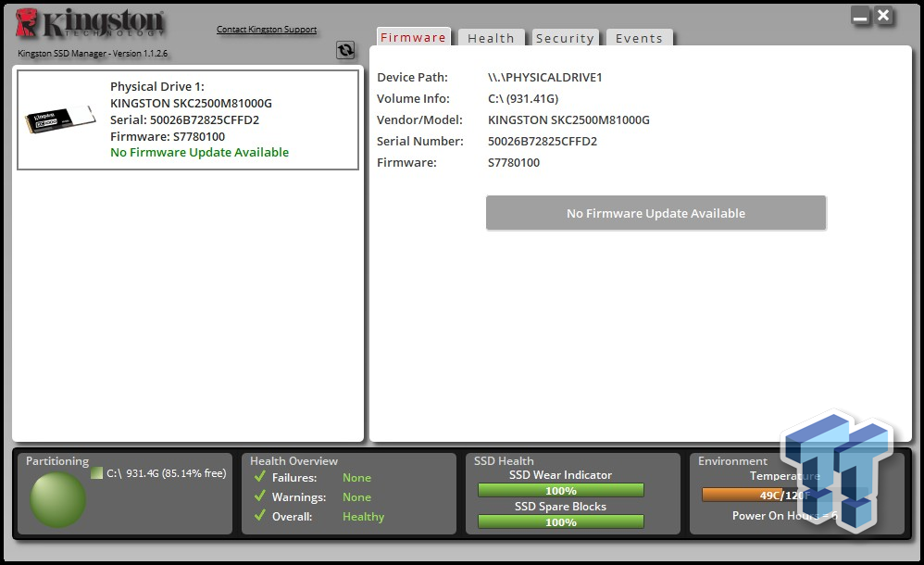Viewport: 924px width, 565px height.
Task: Click the C:\ 931.4G (85.14% free) label
Action: (166, 473)
